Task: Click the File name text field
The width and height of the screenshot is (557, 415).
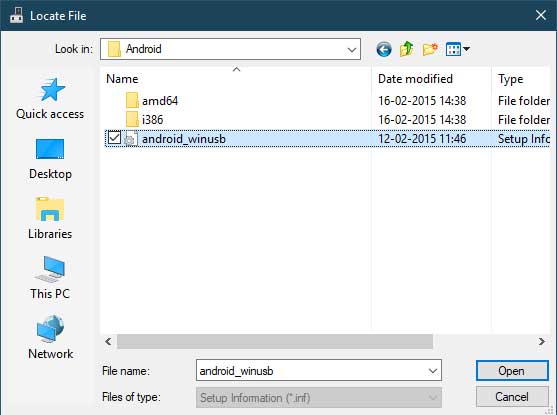Action: coord(311,371)
